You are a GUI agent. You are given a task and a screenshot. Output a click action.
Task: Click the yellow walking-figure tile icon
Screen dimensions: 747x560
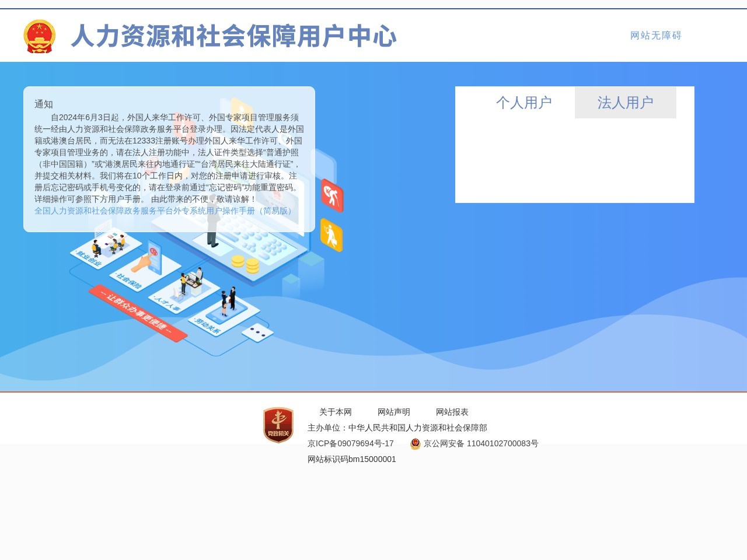(331, 236)
